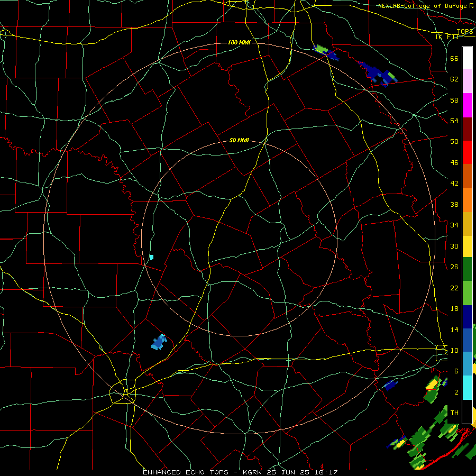
Task: Click the orange legend swatch above 38
Action: pos(467,199)
